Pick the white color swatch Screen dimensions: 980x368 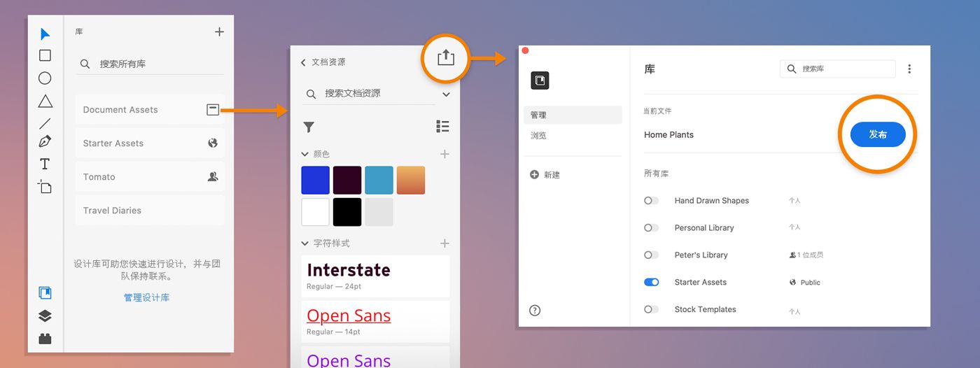tap(315, 212)
